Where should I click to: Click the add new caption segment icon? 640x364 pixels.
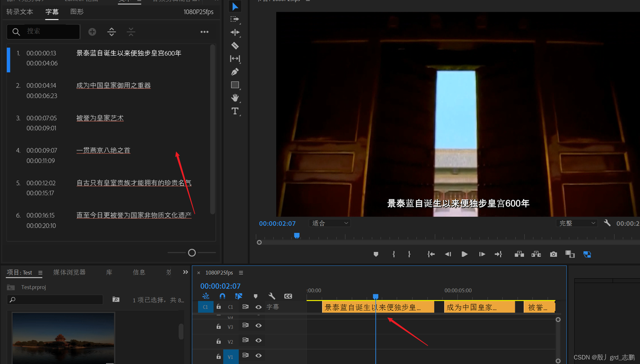point(92,32)
